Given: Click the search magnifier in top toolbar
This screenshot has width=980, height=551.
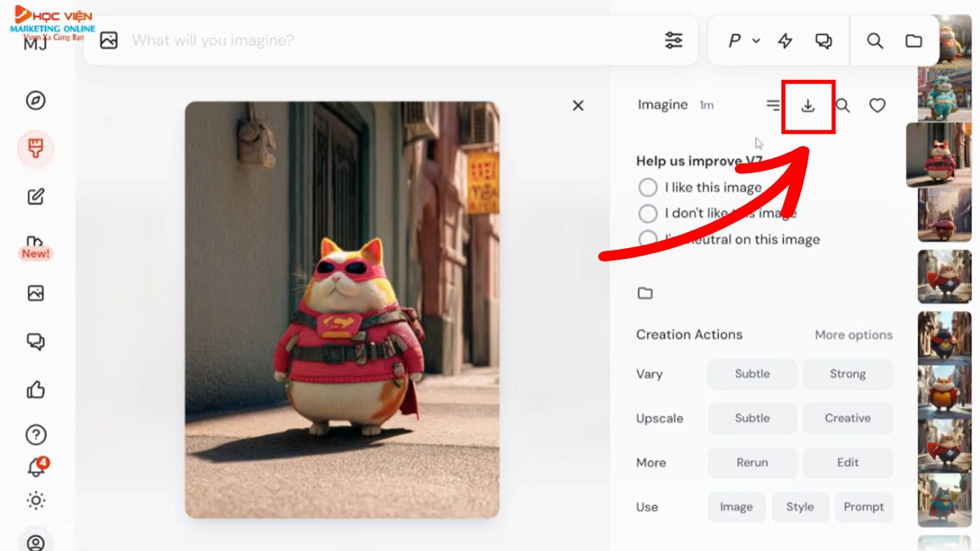Looking at the screenshot, I should (x=875, y=40).
